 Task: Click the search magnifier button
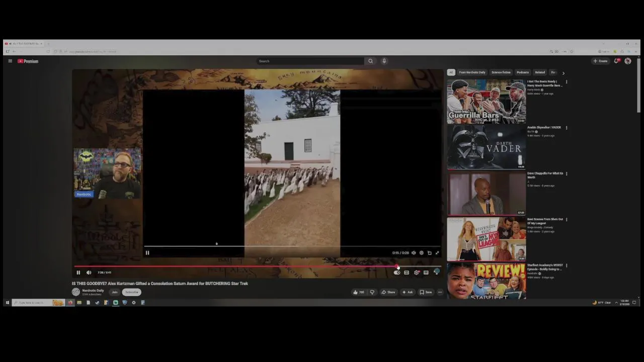click(x=370, y=61)
